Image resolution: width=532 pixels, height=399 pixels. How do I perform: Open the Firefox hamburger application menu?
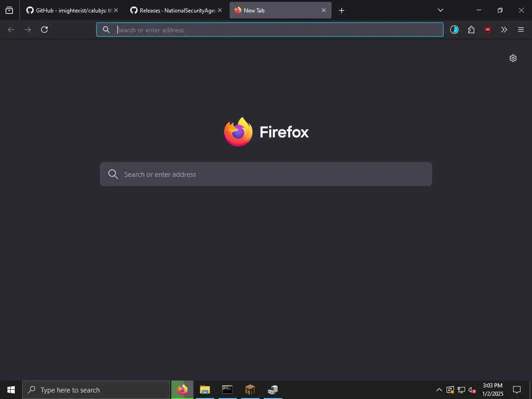tap(521, 30)
